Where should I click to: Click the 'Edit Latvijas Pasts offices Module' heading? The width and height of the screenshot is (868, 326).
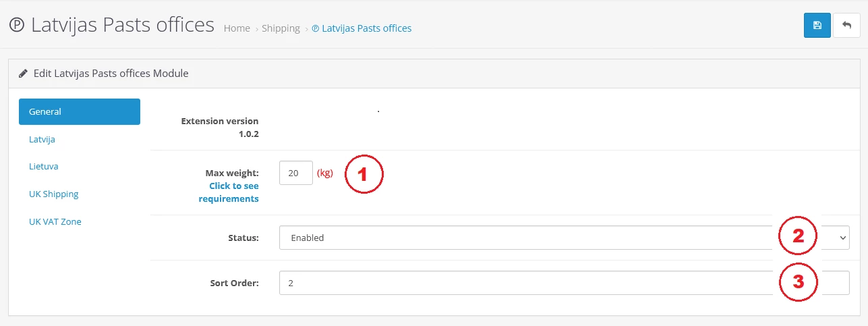tap(111, 73)
